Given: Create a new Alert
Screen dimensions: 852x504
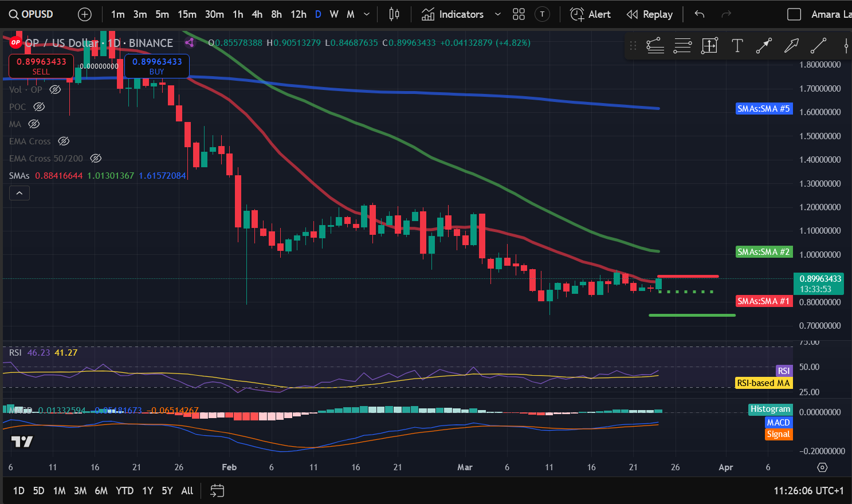Looking at the screenshot, I should (x=591, y=14).
